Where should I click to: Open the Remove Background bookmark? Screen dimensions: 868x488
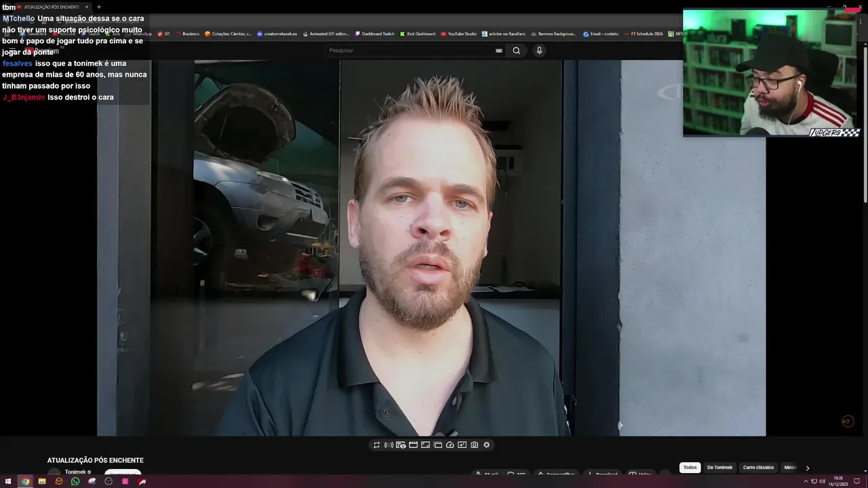pyautogui.click(x=553, y=34)
